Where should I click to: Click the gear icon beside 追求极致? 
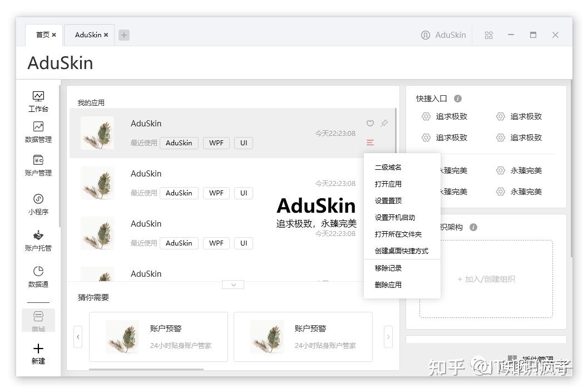point(425,116)
